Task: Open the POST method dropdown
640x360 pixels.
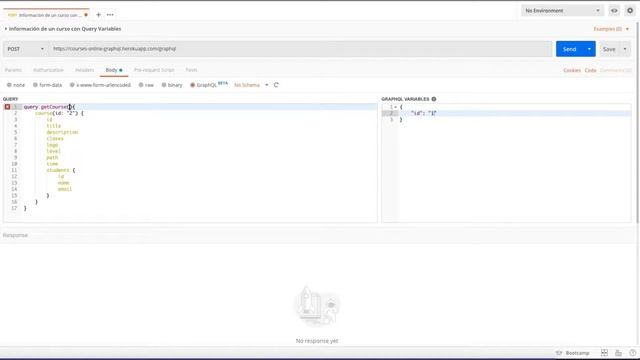Action: point(25,49)
